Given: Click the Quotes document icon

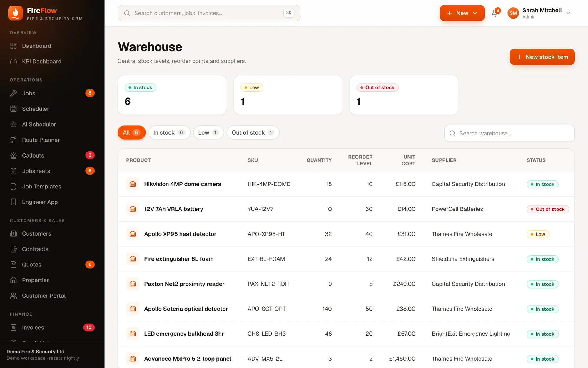Looking at the screenshot, I should pyautogui.click(x=14, y=265).
